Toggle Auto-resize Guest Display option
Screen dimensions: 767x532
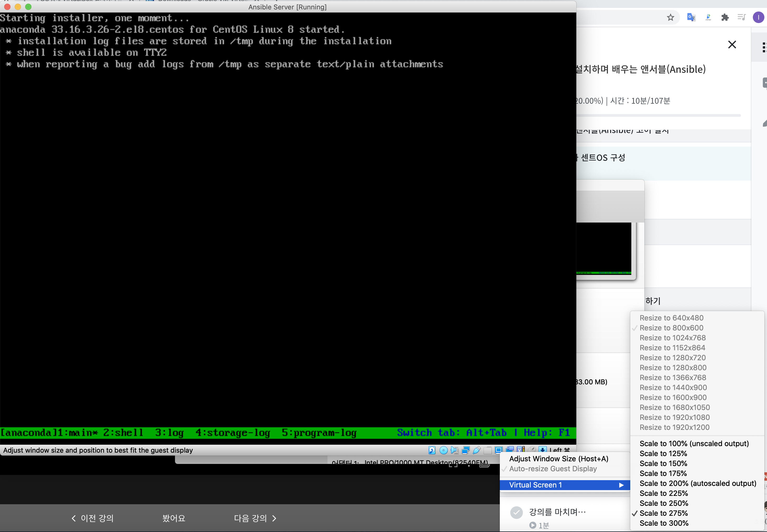point(552,469)
